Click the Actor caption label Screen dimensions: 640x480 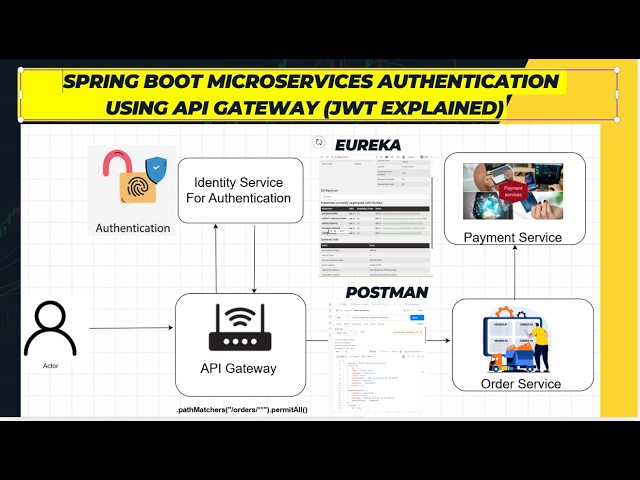(51, 366)
